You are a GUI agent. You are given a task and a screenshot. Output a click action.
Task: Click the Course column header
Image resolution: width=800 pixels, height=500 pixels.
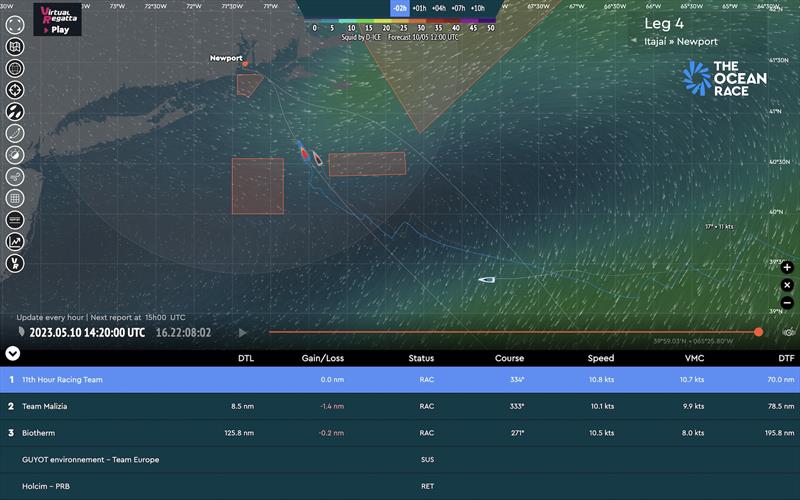tap(509, 358)
